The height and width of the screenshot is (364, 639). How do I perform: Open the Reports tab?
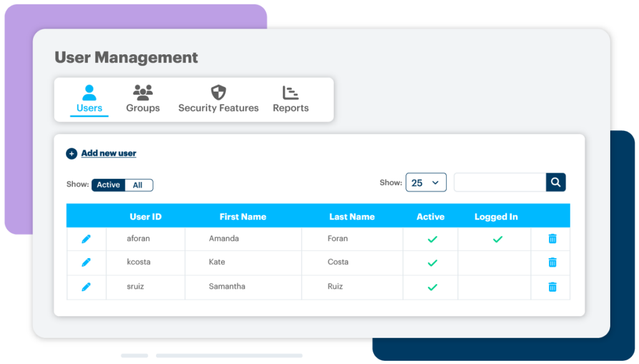point(291,100)
